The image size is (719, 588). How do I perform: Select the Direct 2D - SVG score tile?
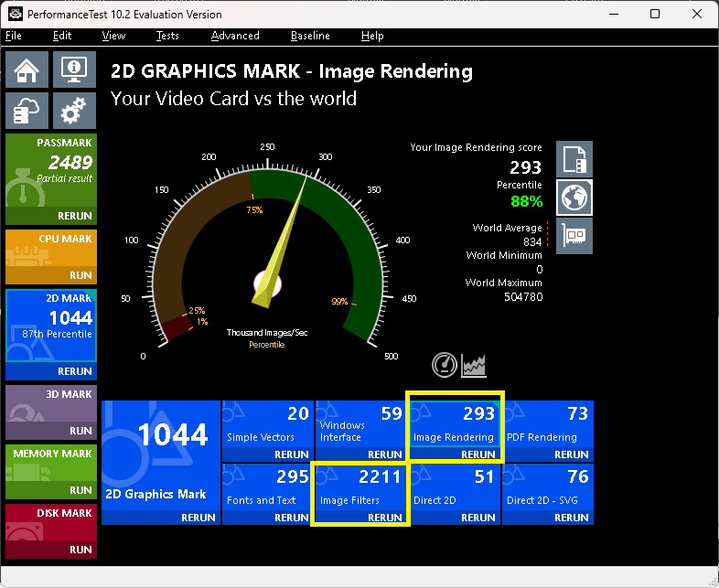[x=548, y=487]
